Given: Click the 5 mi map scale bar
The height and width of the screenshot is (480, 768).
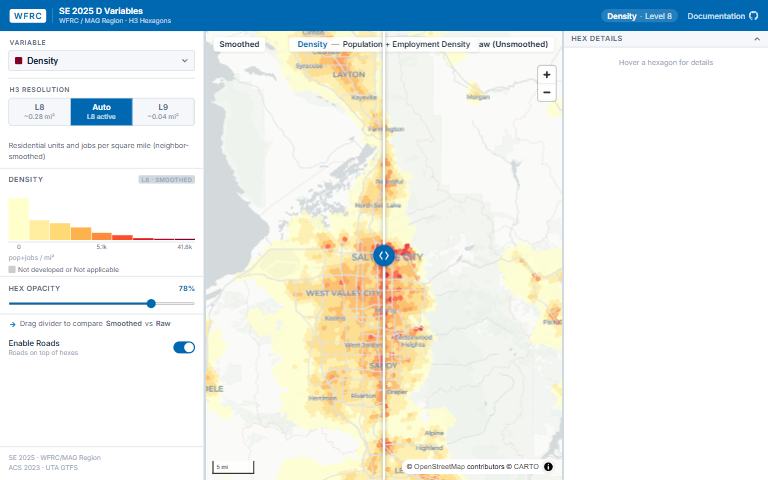Looking at the screenshot, I should 233,467.
